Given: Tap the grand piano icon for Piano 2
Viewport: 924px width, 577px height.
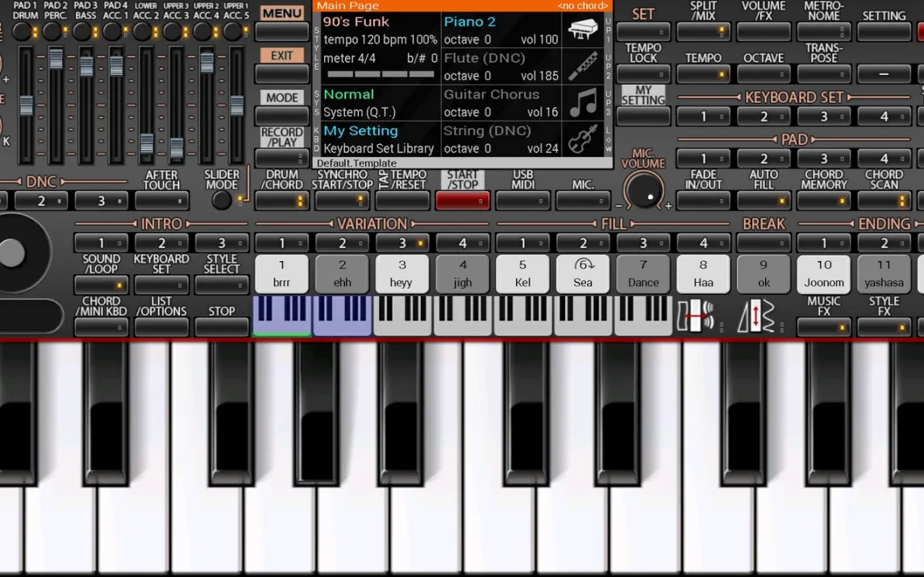Looking at the screenshot, I should [x=582, y=30].
